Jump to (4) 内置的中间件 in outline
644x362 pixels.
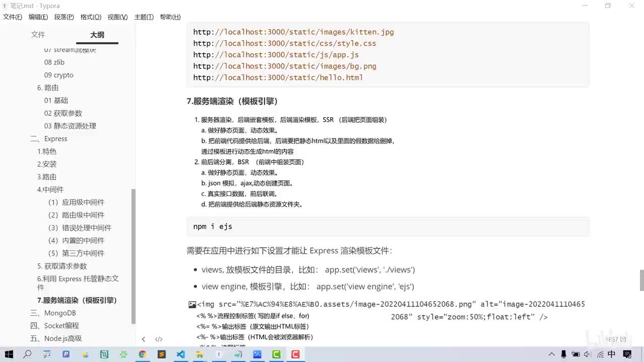click(76, 240)
